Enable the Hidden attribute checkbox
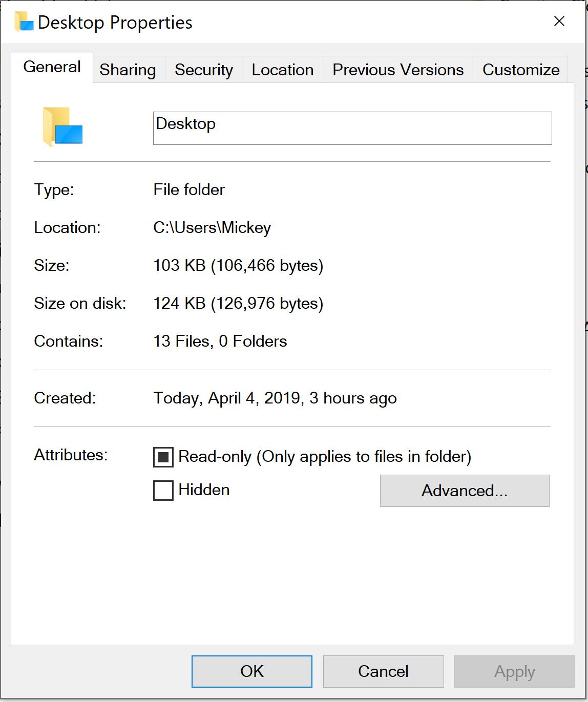Screen dimensions: 588x702 coord(162,490)
